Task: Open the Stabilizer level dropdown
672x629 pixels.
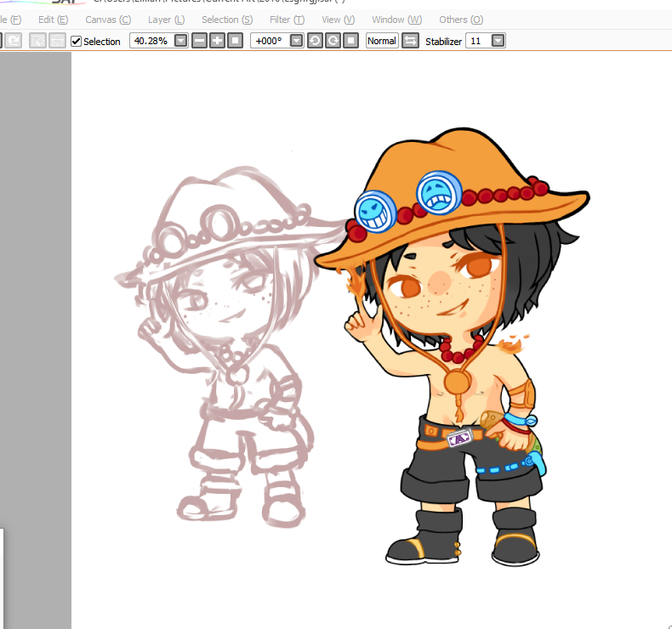Action: coord(498,41)
